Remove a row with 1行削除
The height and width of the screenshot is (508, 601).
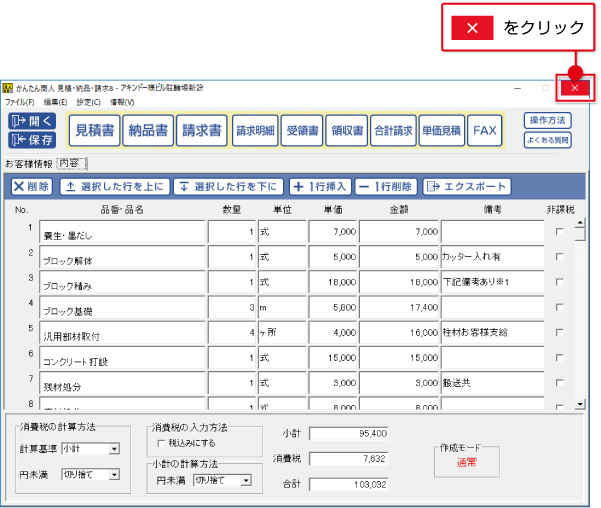click(384, 186)
